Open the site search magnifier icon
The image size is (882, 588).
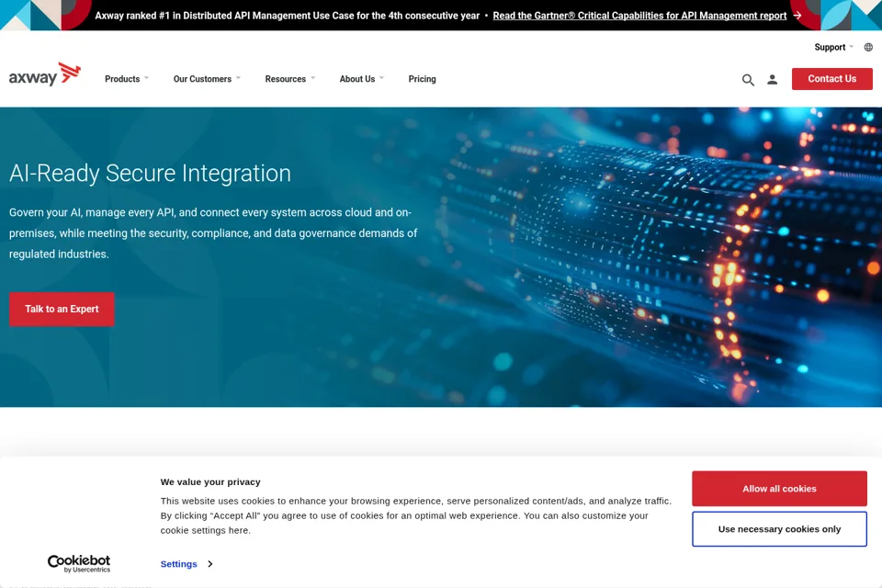[748, 80]
